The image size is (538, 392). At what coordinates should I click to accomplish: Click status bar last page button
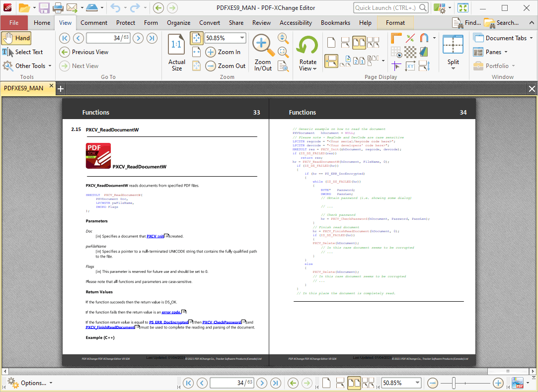[276, 383]
